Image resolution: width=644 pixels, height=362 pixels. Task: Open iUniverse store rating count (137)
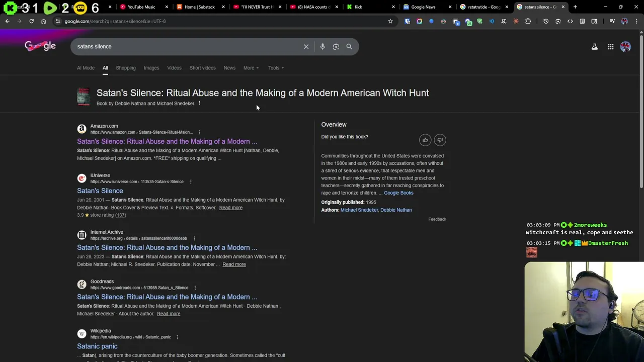[x=120, y=215]
